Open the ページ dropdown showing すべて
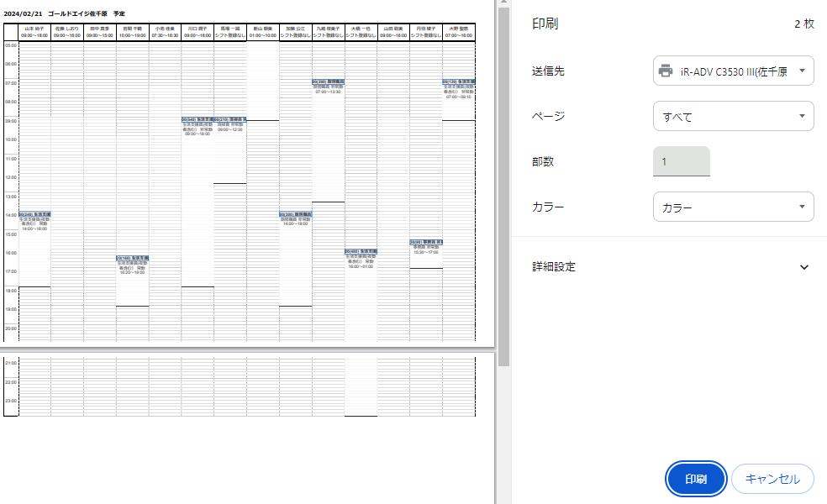Viewport: 827px width, 504px height. pos(733,117)
